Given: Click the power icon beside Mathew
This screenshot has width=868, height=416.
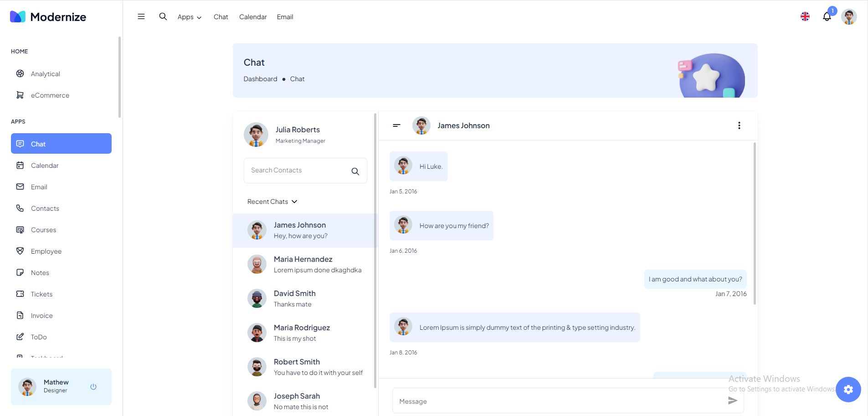Looking at the screenshot, I should coord(93,387).
